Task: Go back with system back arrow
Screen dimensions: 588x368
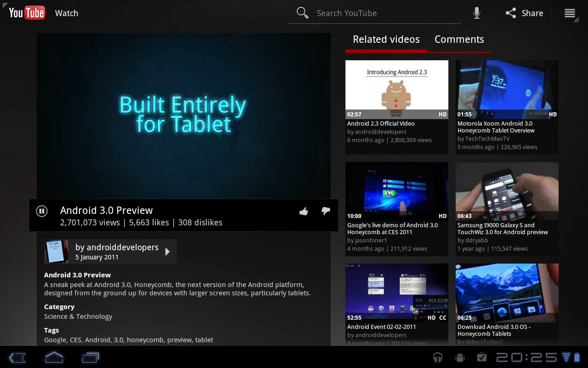Action: click(17, 357)
